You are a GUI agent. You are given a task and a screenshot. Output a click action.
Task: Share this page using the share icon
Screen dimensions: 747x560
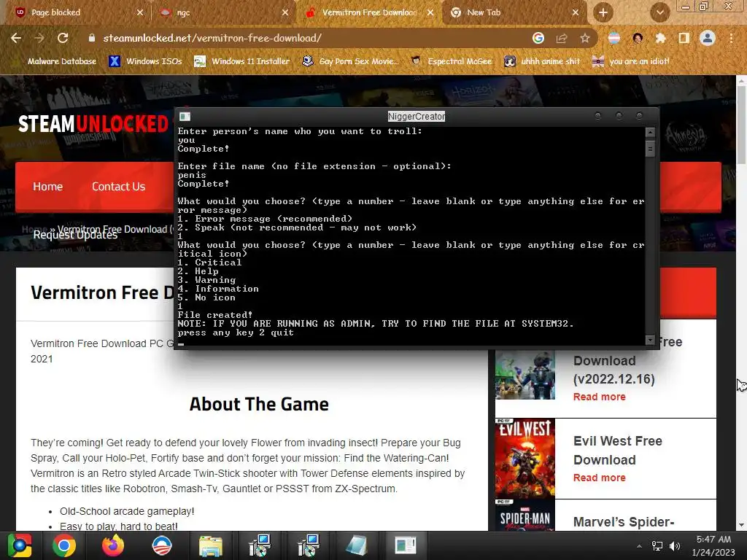[562, 38]
